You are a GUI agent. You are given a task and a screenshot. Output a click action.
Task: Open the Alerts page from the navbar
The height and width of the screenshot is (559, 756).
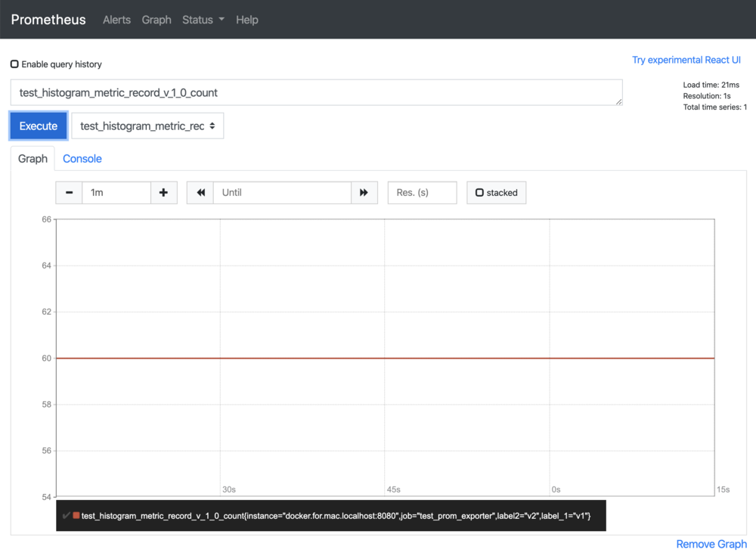116,20
